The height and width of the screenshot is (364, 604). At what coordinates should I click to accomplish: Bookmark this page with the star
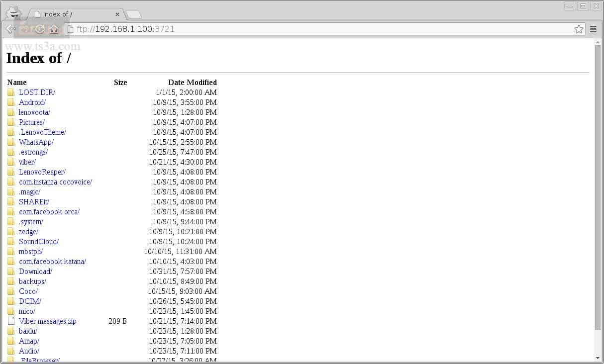[x=579, y=29]
